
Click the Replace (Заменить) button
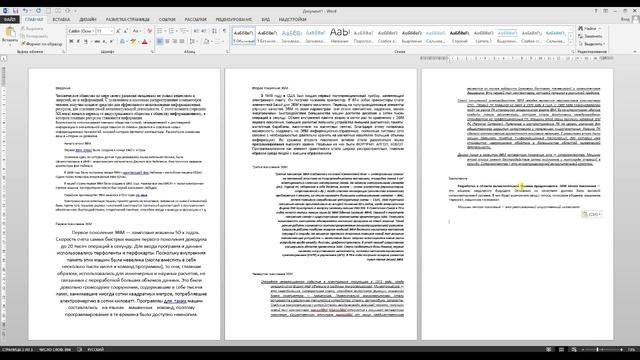tap(591, 36)
